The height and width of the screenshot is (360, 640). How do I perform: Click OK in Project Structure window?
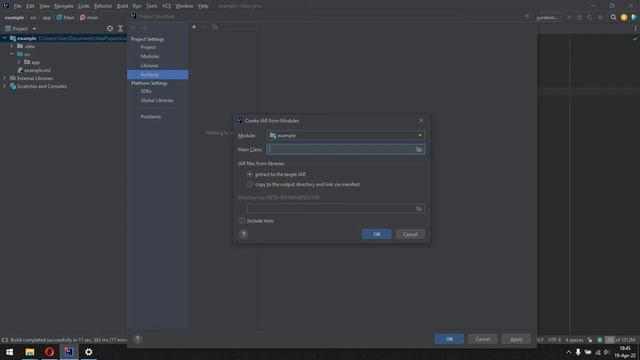tap(449, 339)
